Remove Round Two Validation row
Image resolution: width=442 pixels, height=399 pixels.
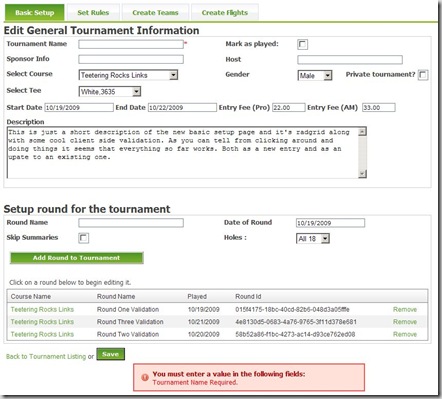pyautogui.click(x=405, y=334)
